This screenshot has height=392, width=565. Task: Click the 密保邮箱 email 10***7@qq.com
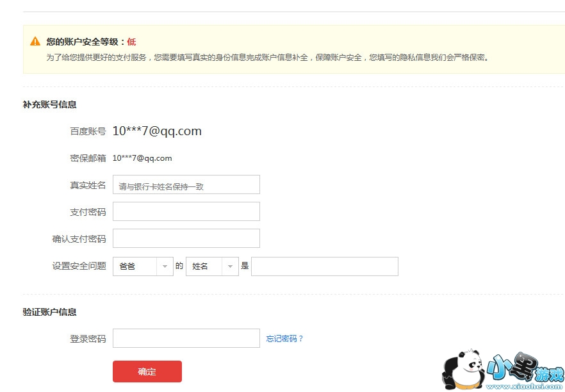point(142,158)
